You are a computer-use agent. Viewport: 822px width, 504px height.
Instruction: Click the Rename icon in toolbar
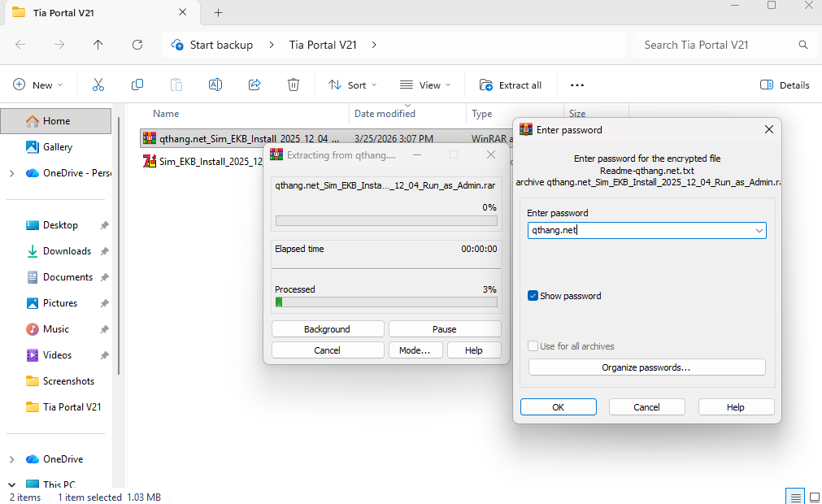click(x=215, y=85)
